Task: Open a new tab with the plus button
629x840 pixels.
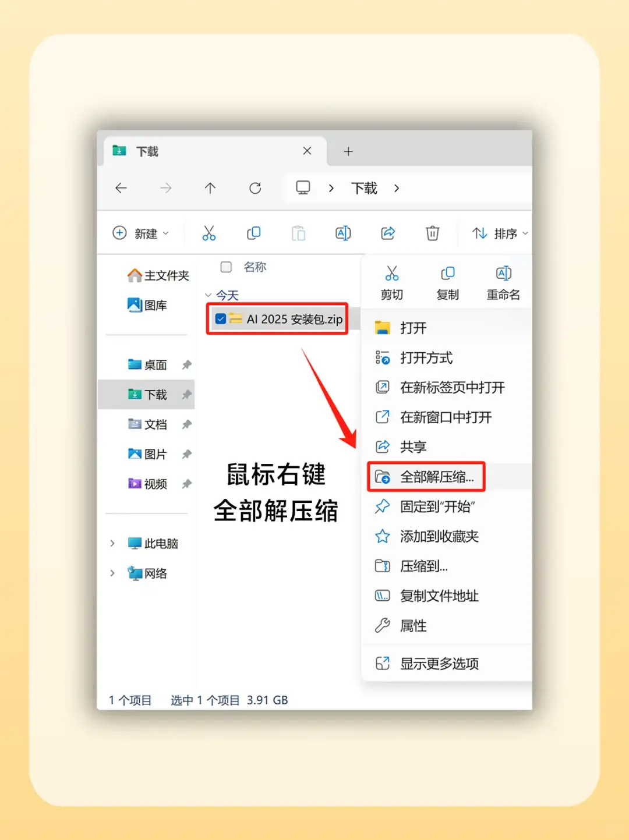Action: 348,151
